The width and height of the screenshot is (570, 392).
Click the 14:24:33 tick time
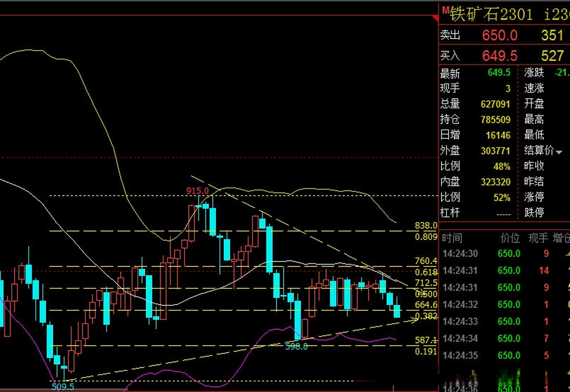pos(460,321)
